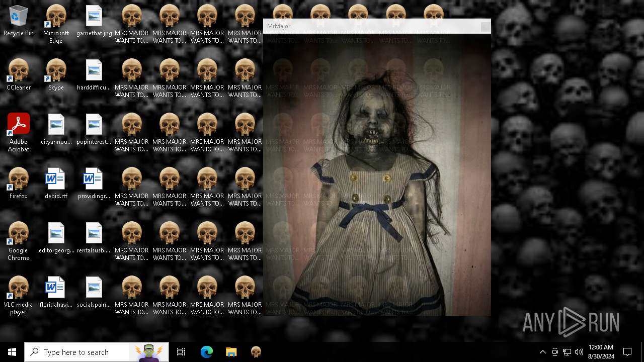Switch to the skull app on the taskbar

[x=256, y=352]
